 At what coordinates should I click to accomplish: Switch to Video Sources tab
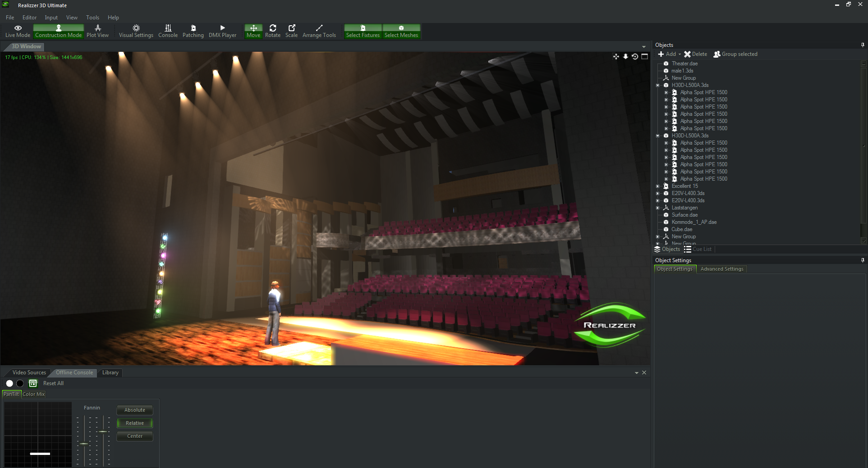coord(29,373)
